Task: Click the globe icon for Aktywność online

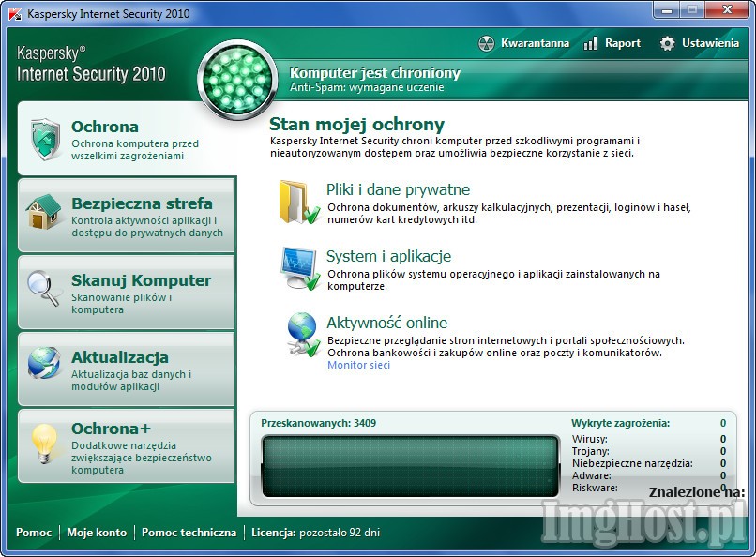Action: tap(302, 335)
